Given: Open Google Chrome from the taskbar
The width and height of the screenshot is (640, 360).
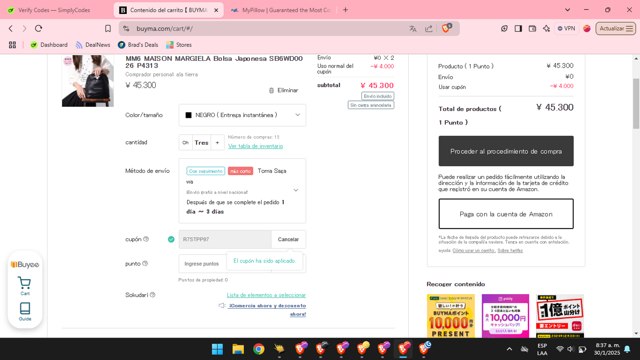Looking at the screenshot, I should [259, 349].
